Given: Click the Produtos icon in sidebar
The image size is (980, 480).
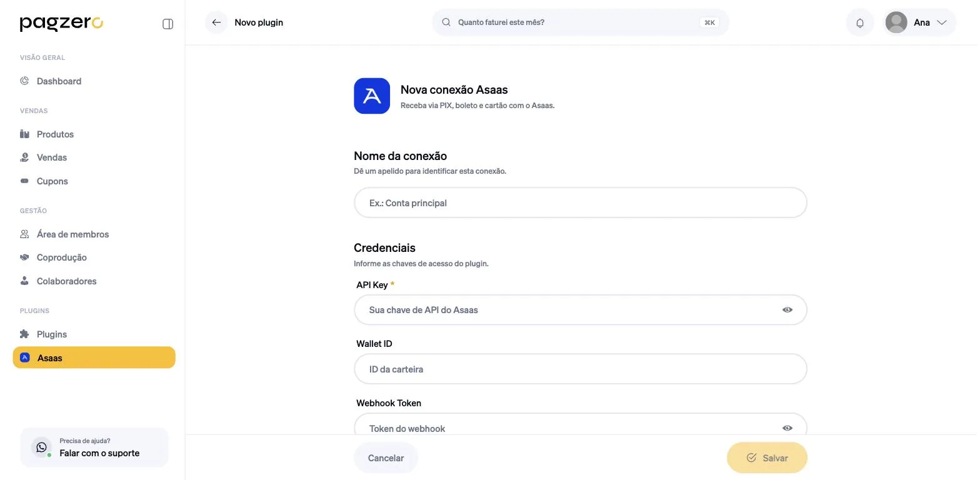Looking at the screenshot, I should pos(25,134).
